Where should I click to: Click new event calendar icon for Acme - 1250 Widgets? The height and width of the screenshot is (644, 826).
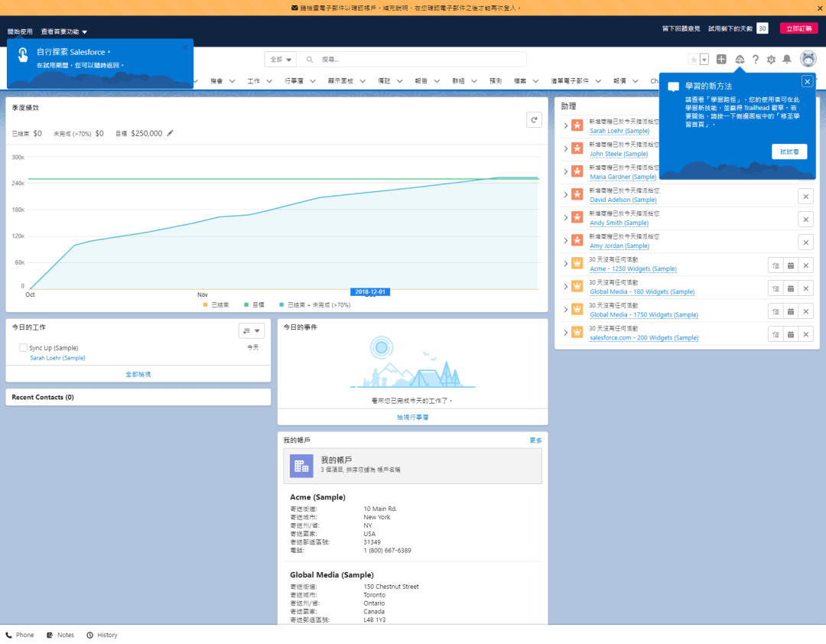coord(791,265)
